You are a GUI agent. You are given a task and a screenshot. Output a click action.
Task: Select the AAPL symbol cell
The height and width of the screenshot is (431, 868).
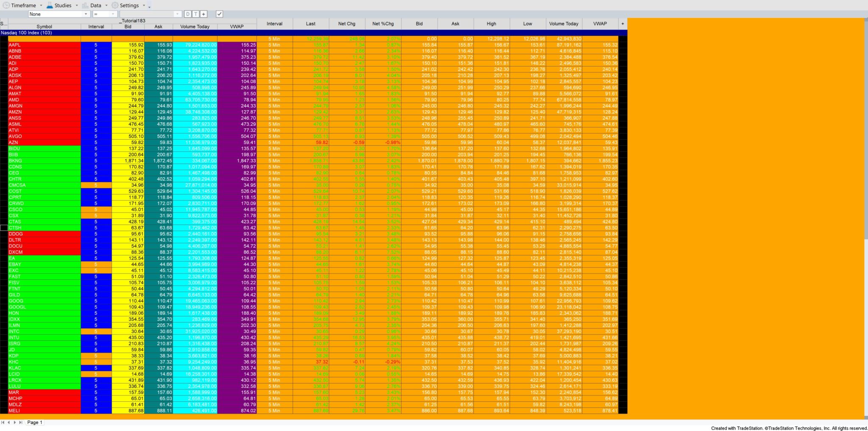(45, 45)
